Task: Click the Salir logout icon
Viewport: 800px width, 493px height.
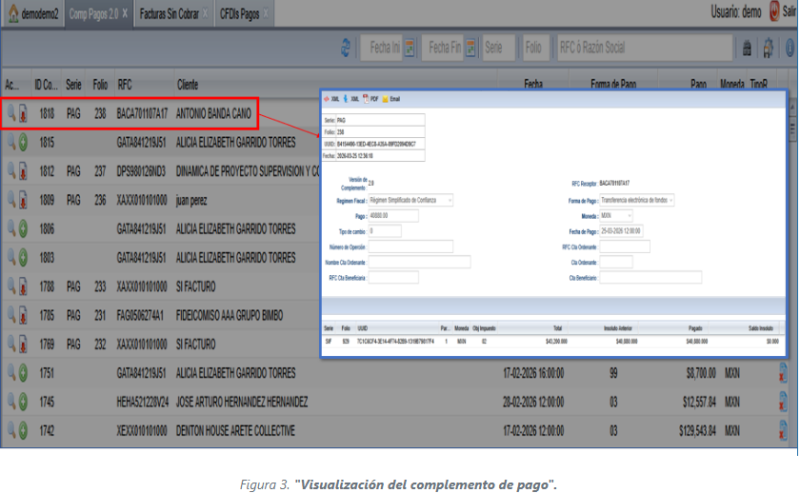Action: [774, 11]
